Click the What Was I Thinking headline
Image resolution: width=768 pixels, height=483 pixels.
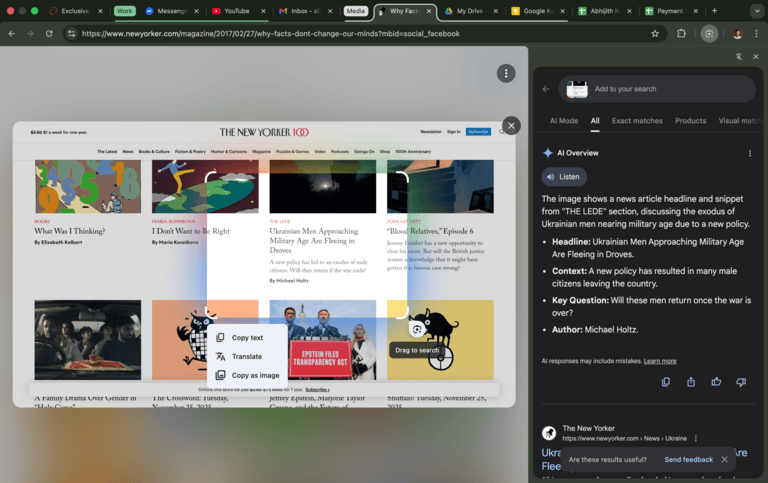[70, 231]
